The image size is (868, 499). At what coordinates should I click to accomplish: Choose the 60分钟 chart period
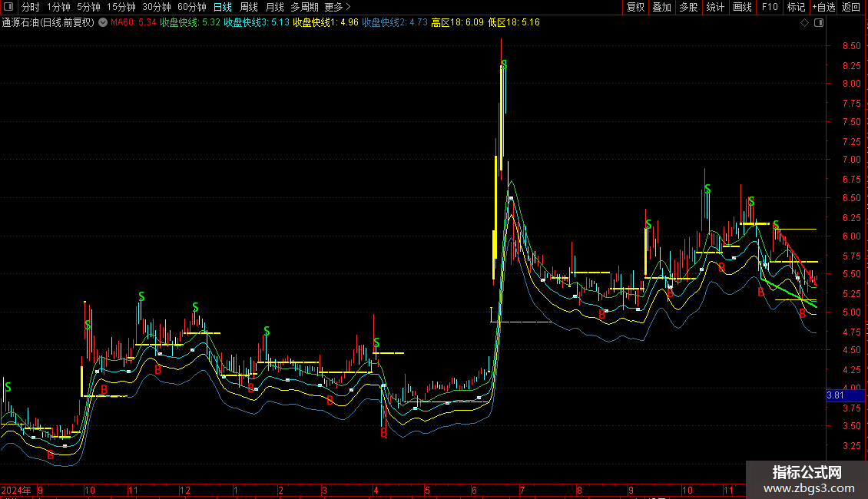[x=191, y=7]
